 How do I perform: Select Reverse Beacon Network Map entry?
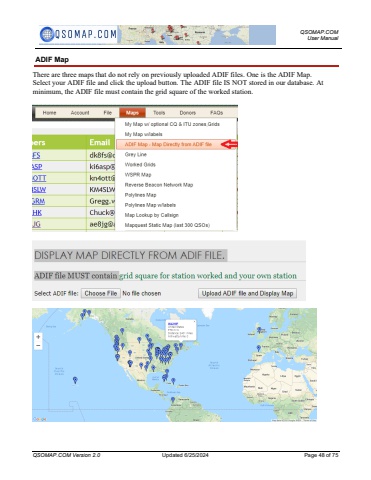(159, 185)
